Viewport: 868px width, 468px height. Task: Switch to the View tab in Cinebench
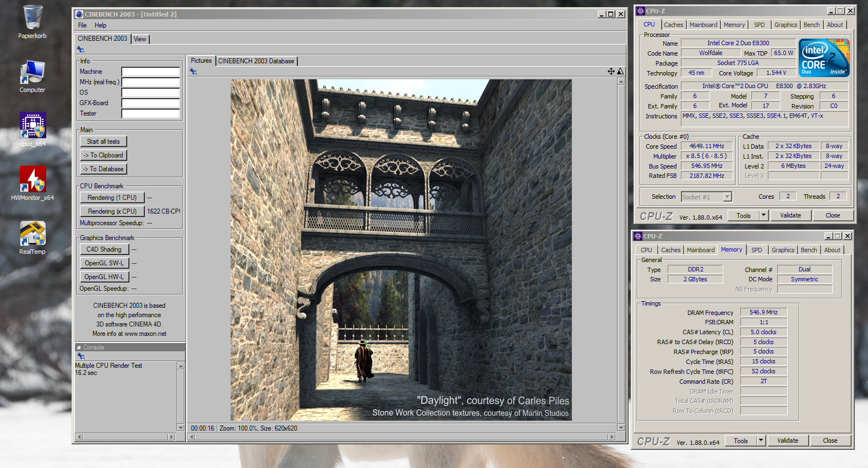point(140,39)
